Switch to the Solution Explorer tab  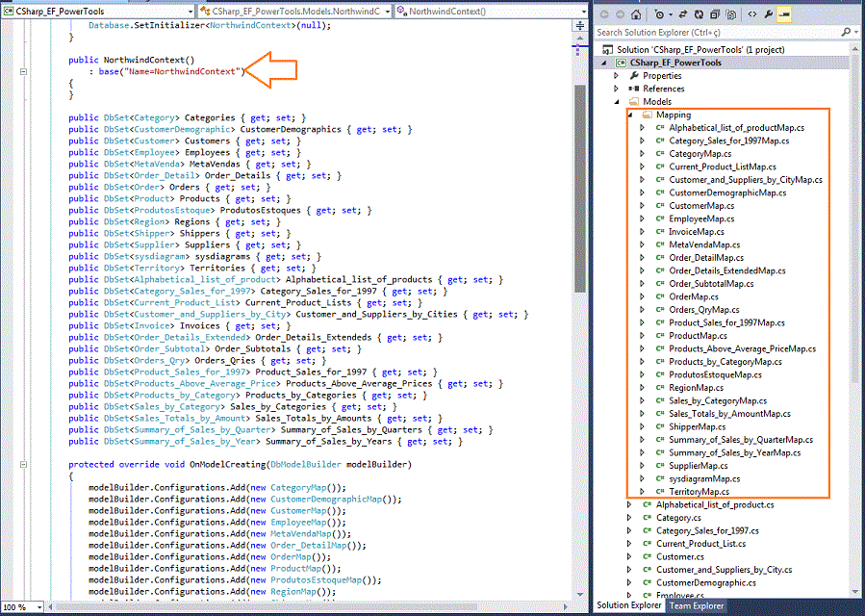pos(629,605)
